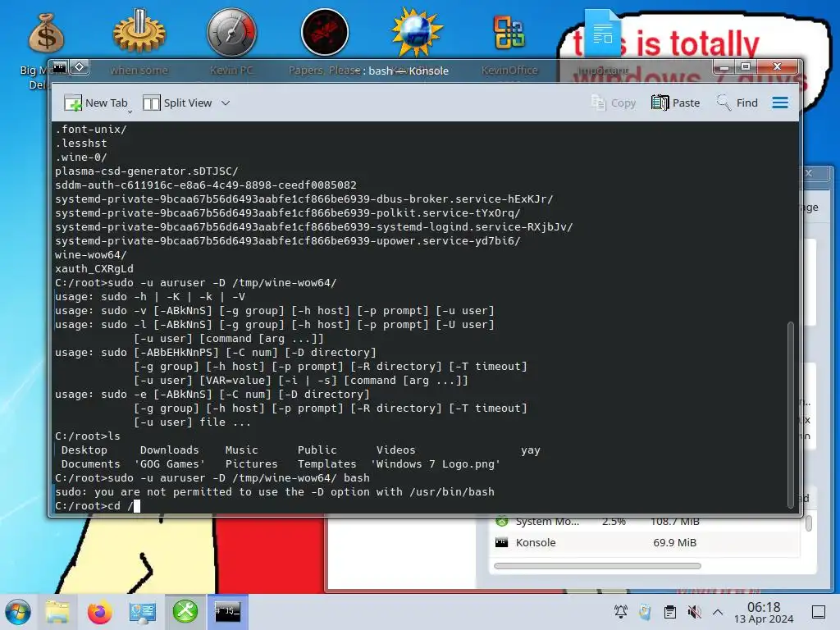Click the New Tab button in Konsole
Screen dimensions: 840x630
click(x=95, y=103)
